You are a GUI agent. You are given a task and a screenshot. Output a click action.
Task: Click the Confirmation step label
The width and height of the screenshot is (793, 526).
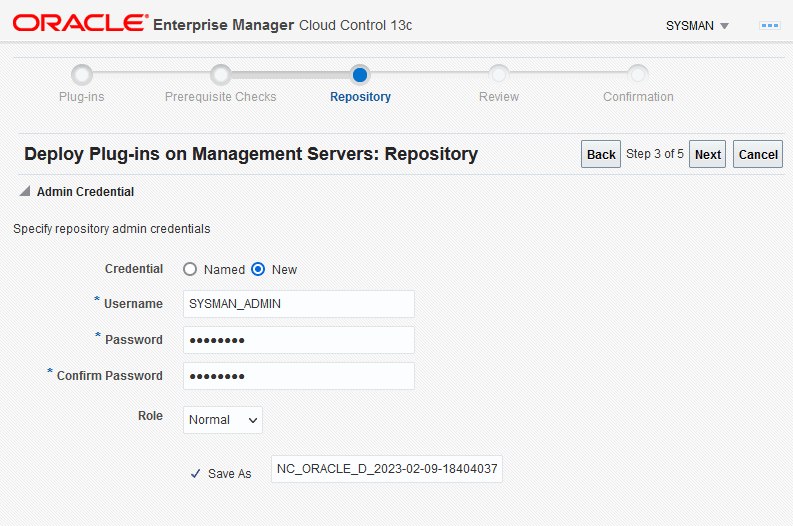pos(638,97)
